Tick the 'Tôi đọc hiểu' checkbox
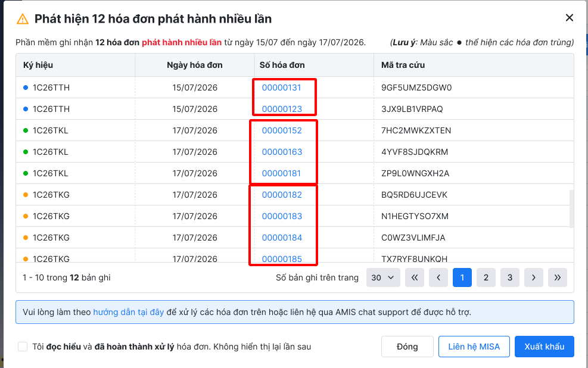Screen dimensions: 588x368 [23, 347]
